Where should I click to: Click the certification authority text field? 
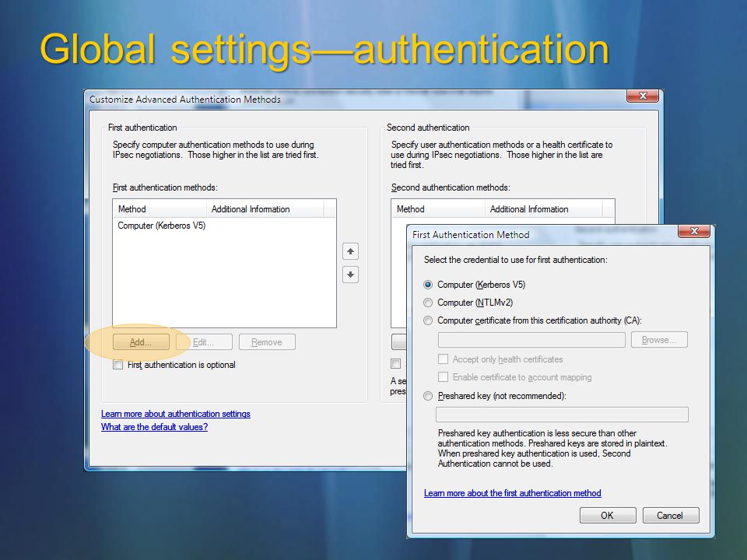531,340
